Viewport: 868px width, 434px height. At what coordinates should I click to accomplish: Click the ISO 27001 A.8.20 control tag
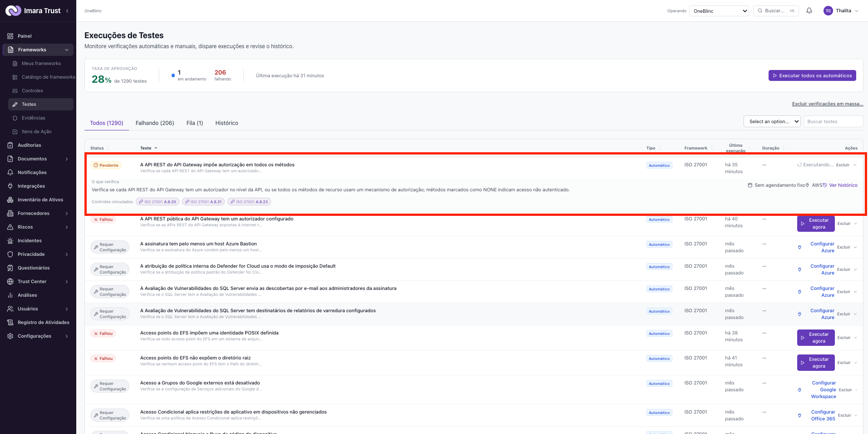tap(158, 202)
